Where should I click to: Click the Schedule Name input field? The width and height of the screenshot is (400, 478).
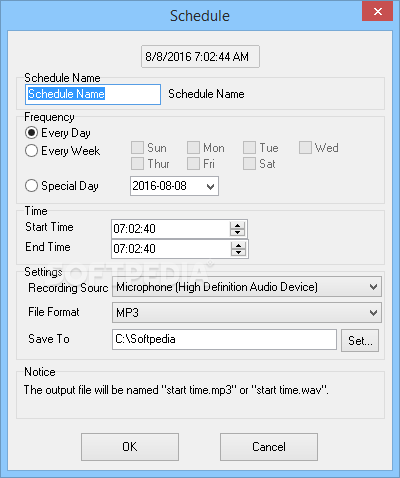click(x=93, y=94)
